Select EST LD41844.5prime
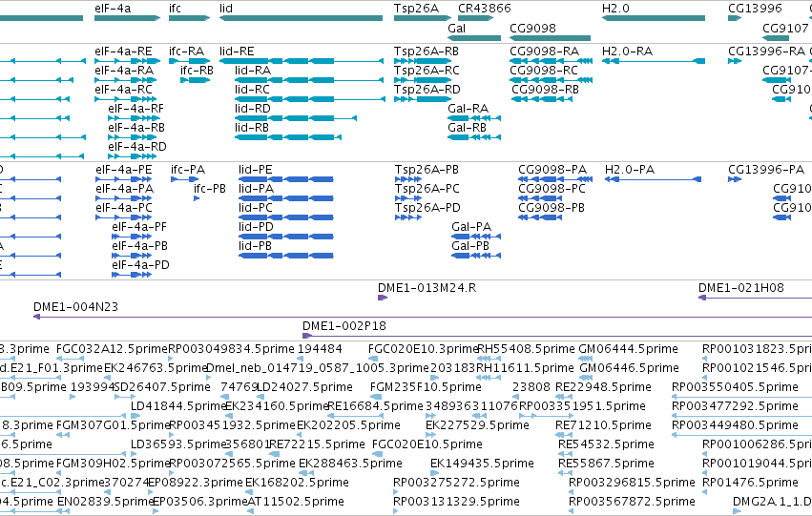 (x=178, y=406)
